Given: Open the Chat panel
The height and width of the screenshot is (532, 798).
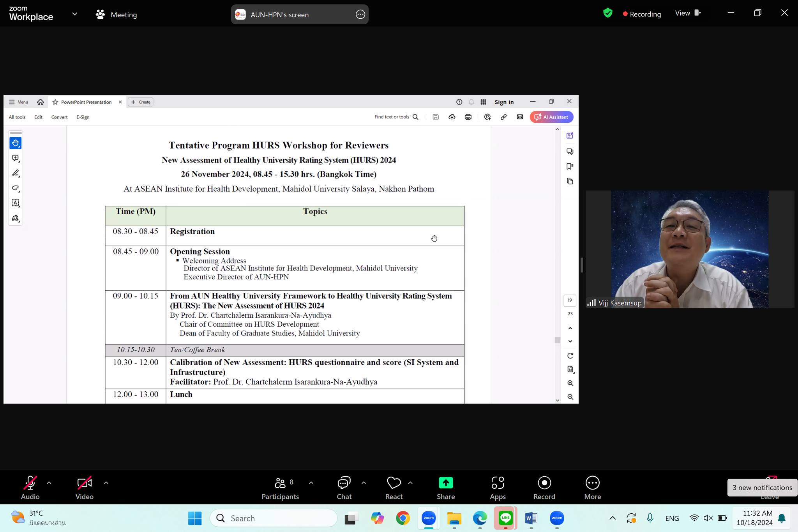Looking at the screenshot, I should [344, 488].
